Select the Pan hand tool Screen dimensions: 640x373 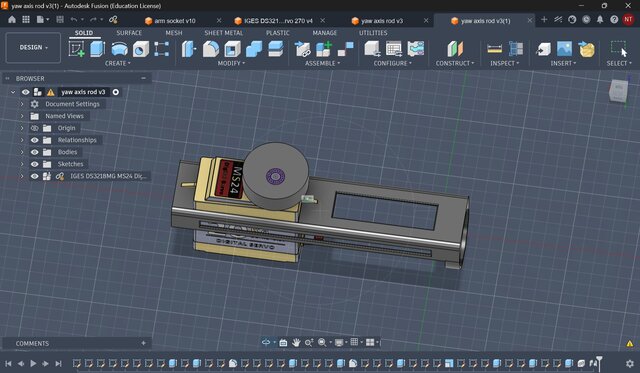(296, 342)
